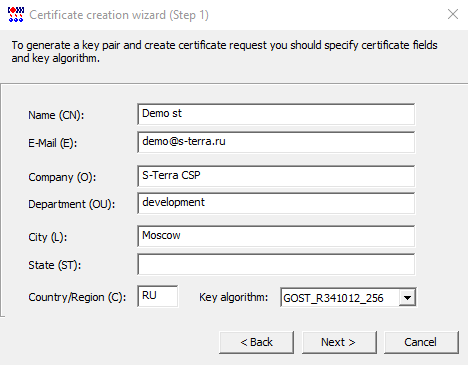The height and width of the screenshot is (365, 468).
Task: Select the E-Mail field with demo@s-terra.ru
Action: [x=276, y=142]
